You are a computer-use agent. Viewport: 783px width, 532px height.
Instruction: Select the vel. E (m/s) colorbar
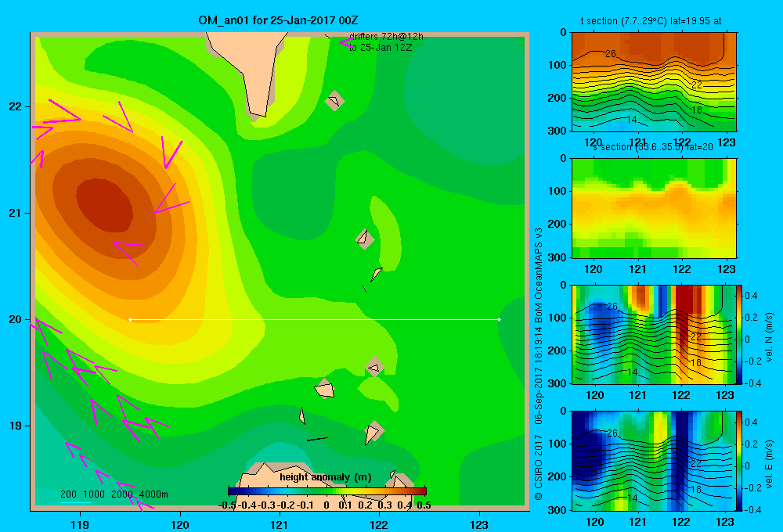coord(740,460)
